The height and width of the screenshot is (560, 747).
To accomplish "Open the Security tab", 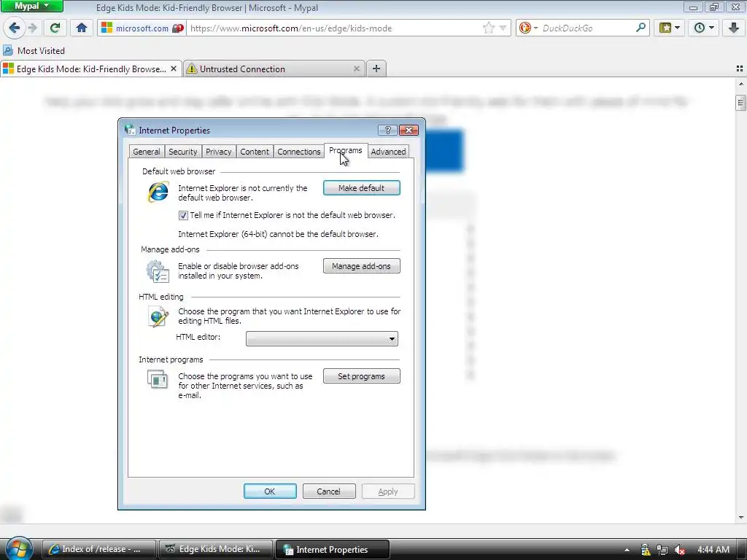I will coord(183,152).
